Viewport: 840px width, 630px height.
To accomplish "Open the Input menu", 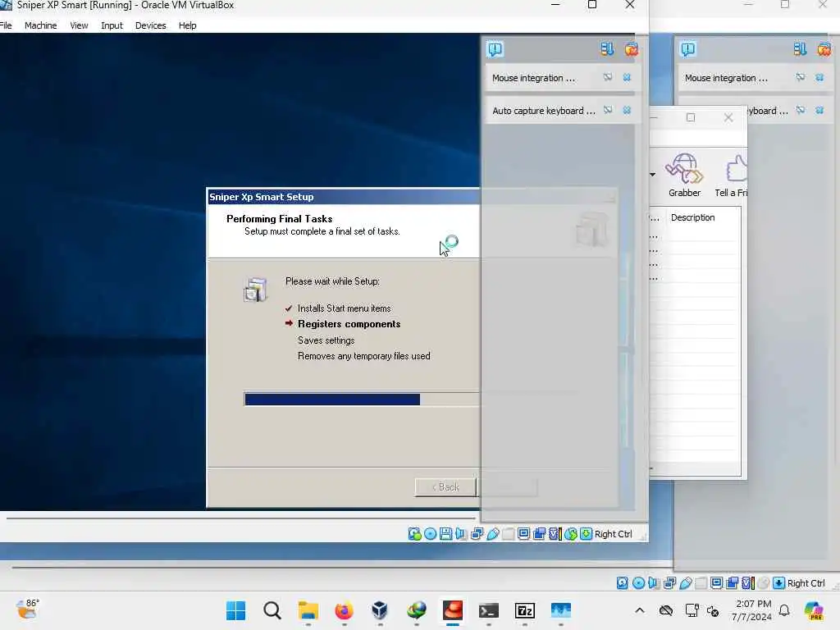I will (x=112, y=25).
